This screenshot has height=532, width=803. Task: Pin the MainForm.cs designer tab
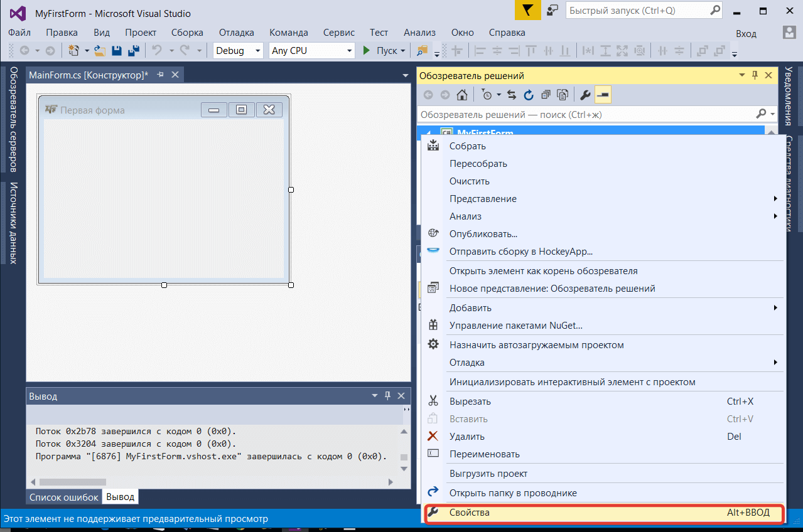160,75
